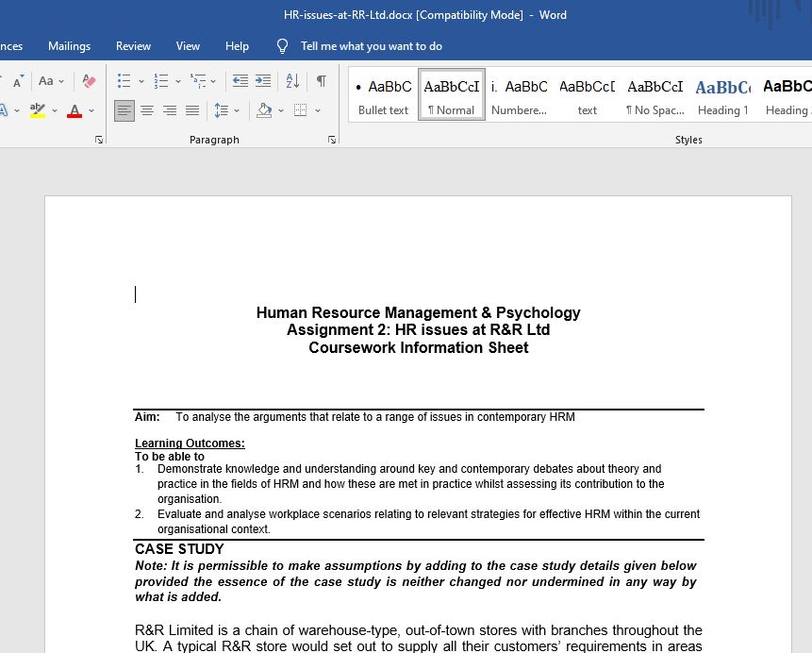Select the Normal style
Viewport: 812px width, 653px height.
pos(452,95)
